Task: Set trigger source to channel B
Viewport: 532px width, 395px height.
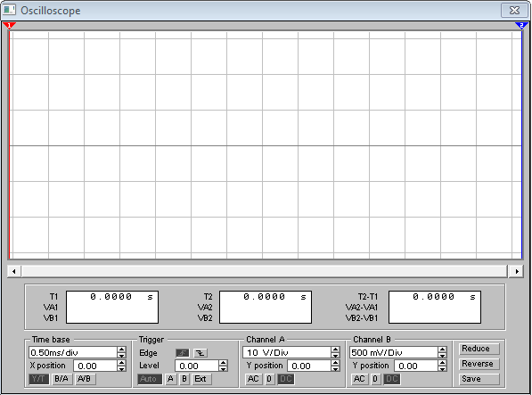Action: (x=184, y=379)
